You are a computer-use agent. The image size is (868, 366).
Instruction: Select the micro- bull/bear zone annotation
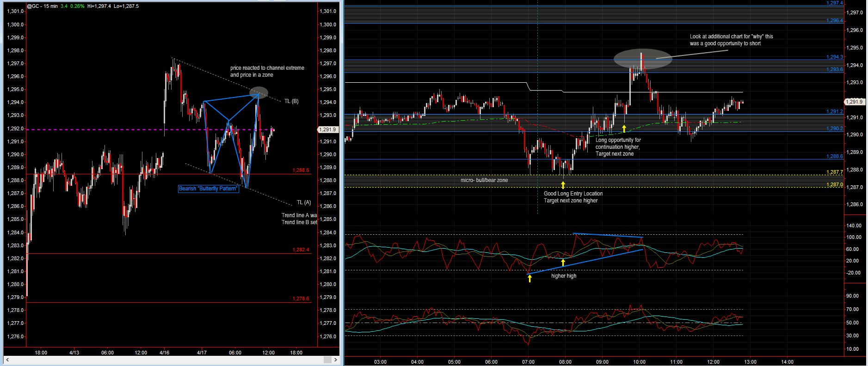pyautogui.click(x=484, y=180)
